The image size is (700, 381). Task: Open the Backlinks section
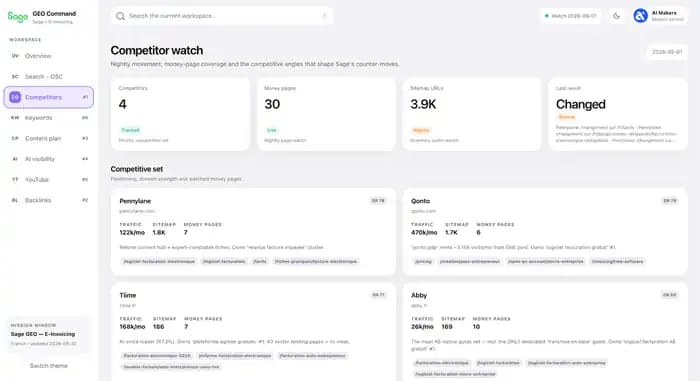pos(49,200)
